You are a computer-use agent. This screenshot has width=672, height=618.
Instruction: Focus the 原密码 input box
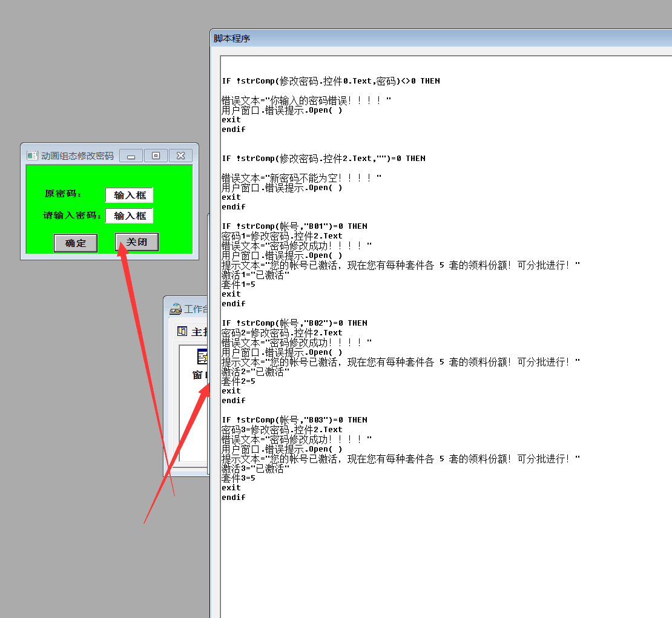[x=130, y=195]
